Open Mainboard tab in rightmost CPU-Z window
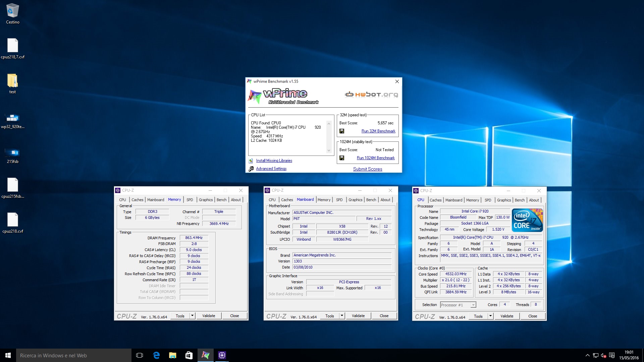This screenshot has width=644, height=362. pyautogui.click(x=453, y=200)
